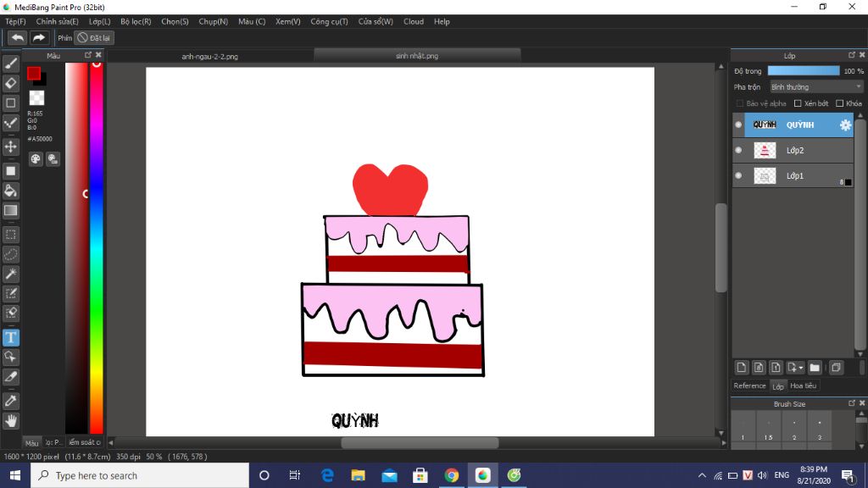
Task: Add a new 8-bit layer
Action: [759, 368]
